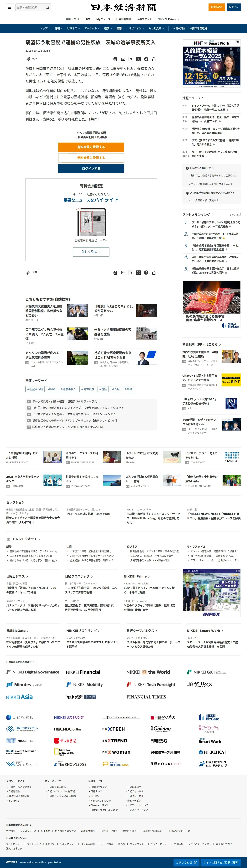Expand the 経済 navigation dropdown

click(x=108, y=28)
